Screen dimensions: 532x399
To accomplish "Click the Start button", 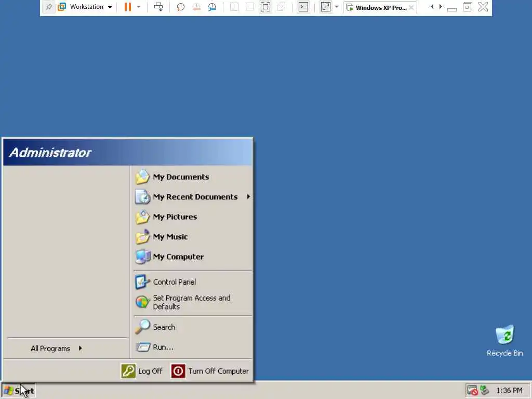I will (19, 391).
